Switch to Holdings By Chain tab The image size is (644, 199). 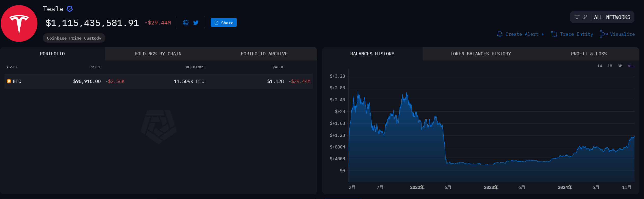[x=158, y=54]
